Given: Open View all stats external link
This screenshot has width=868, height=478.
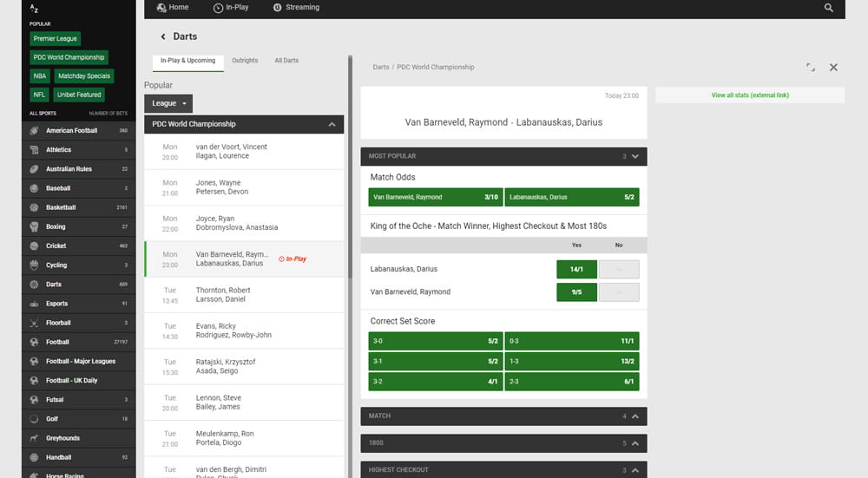Looking at the screenshot, I should 750,95.
